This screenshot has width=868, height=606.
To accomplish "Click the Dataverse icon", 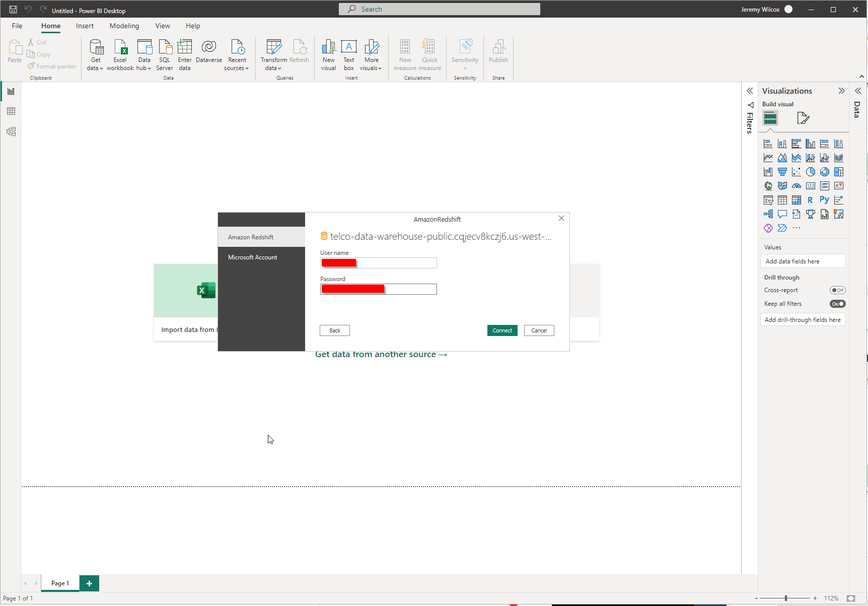I will click(x=209, y=51).
